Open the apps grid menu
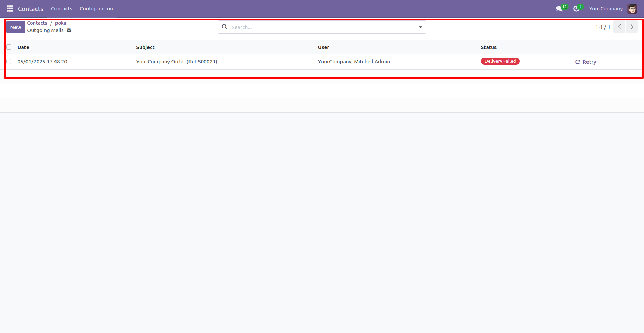The height and width of the screenshot is (333, 644). coord(9,8)
